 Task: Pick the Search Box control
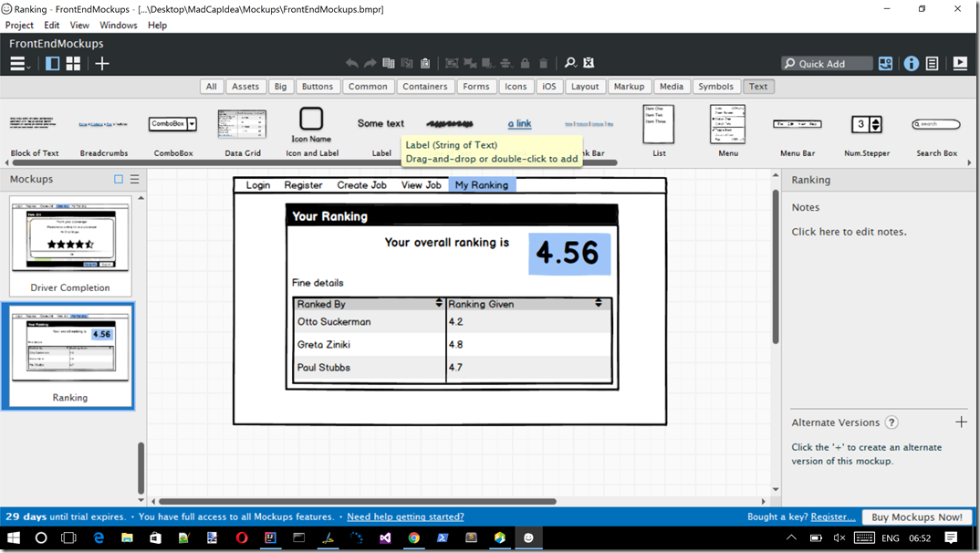[x=936, y=131]
